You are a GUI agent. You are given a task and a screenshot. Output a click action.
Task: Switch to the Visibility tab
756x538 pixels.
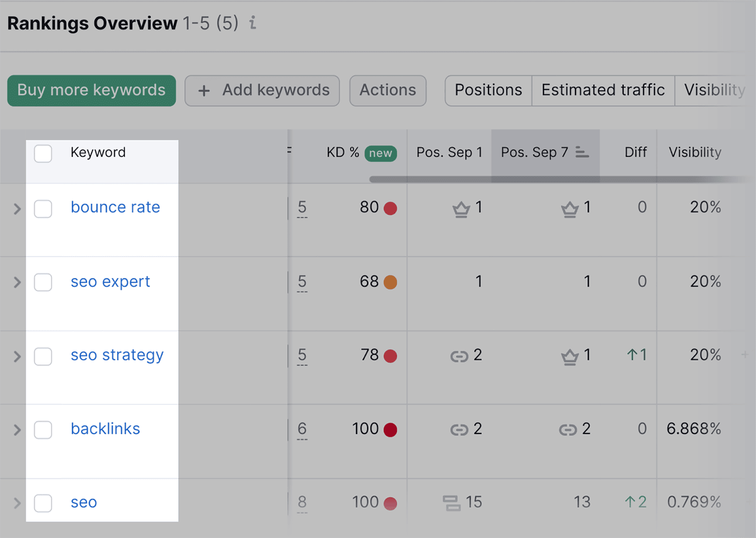pos(713,90)
